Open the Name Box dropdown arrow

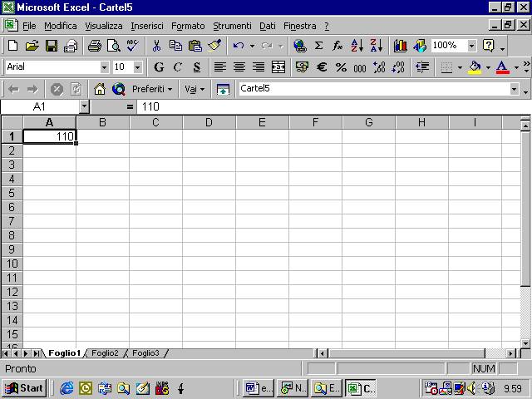84,106
